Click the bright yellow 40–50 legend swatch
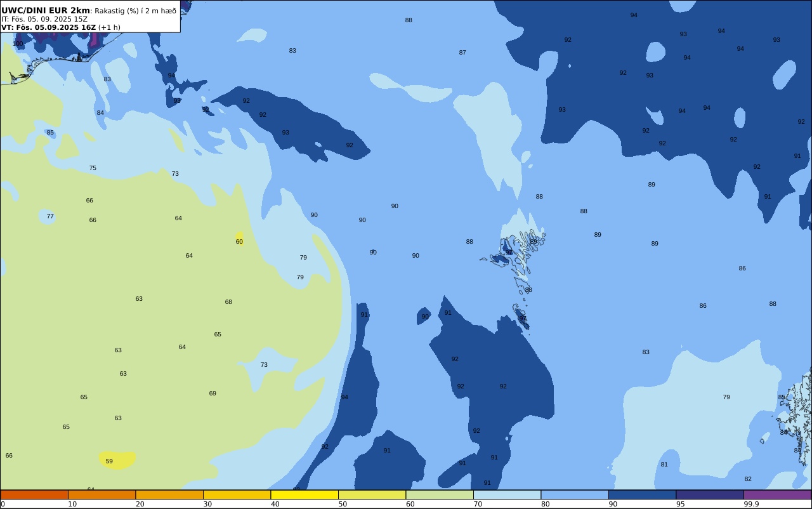Image resolution: width=812 pixels, height=509 pixels. click(x=304, y=494)
